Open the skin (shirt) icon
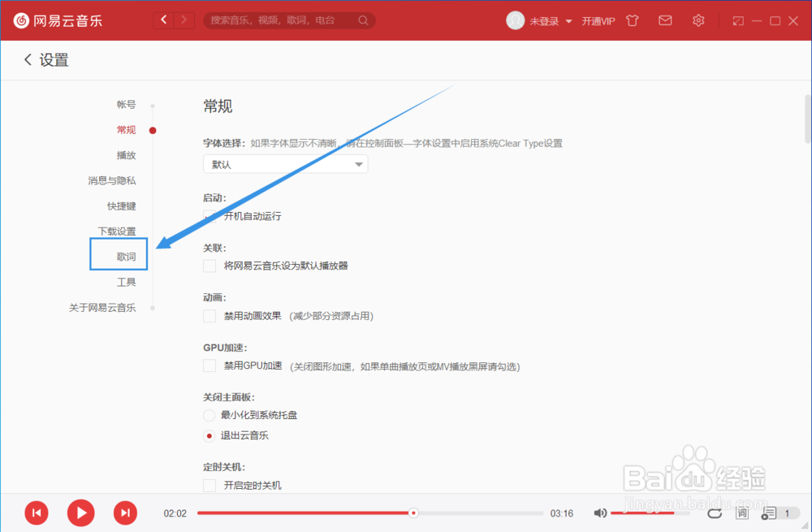This screenshot has height=532, width=812. [x=633, y=21]
